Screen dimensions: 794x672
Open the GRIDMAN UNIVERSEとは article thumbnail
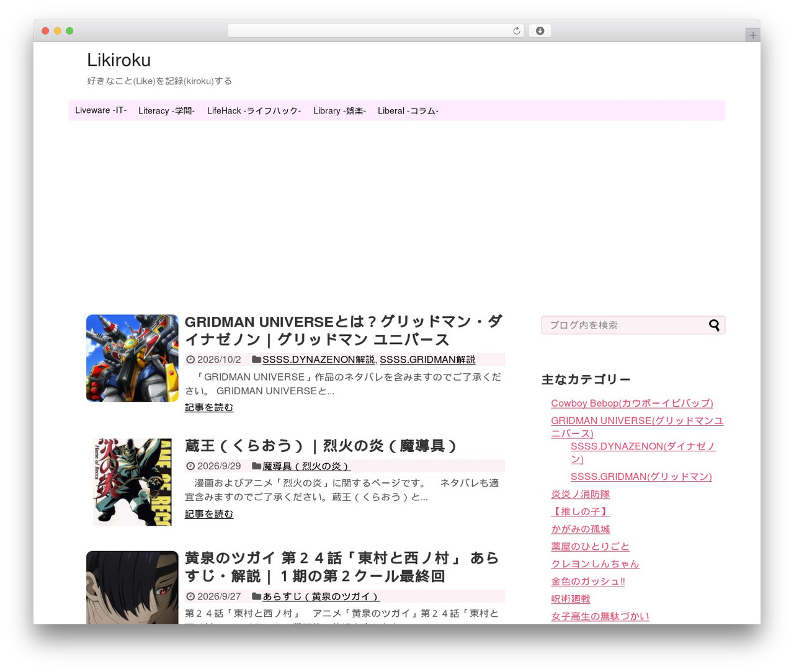[x=132, y=358]
